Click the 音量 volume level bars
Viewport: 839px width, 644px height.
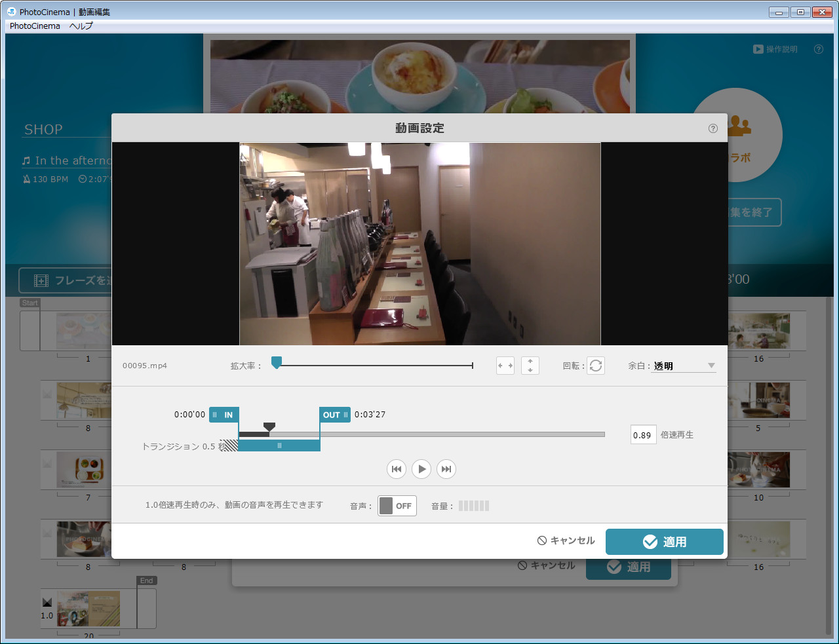click(x=473, y=505)
